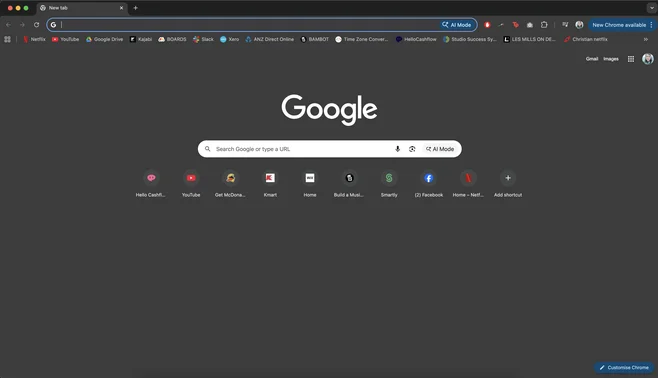The width and height of the screenshot is (658, 378).
Task: Show hidden bookmarks with the double chevron
Action: click(645, 39)
